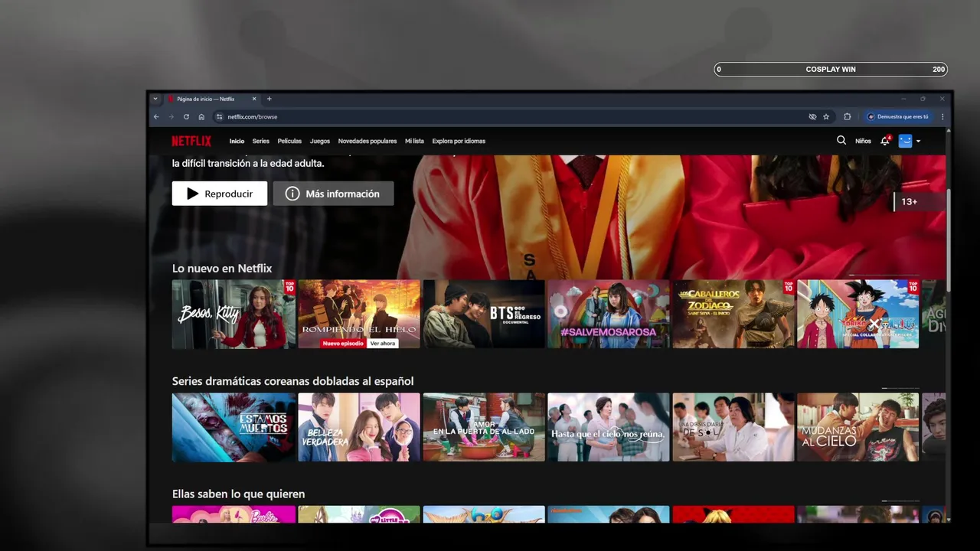Open the Series menu item
This screenshot has height=551, width=980.
(x=261, y=141)
